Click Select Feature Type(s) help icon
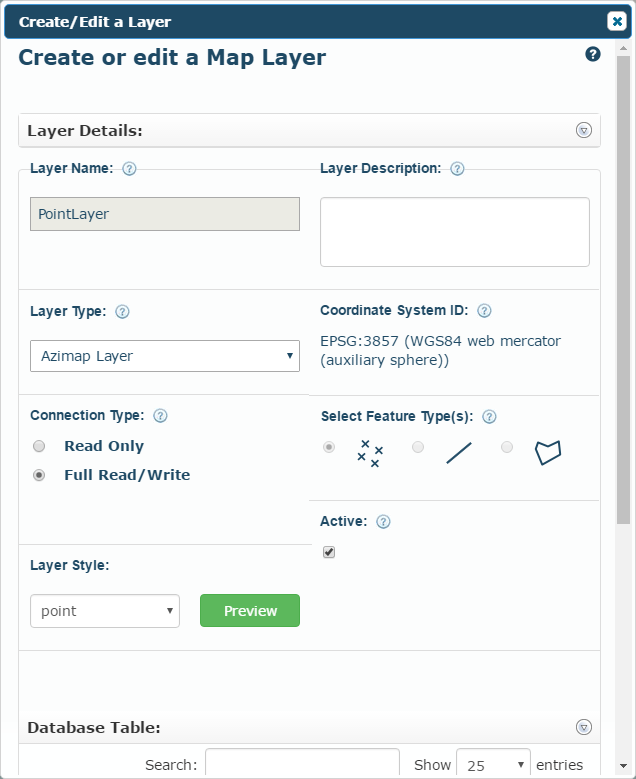 pyautogui.click(x=489, y=417)
